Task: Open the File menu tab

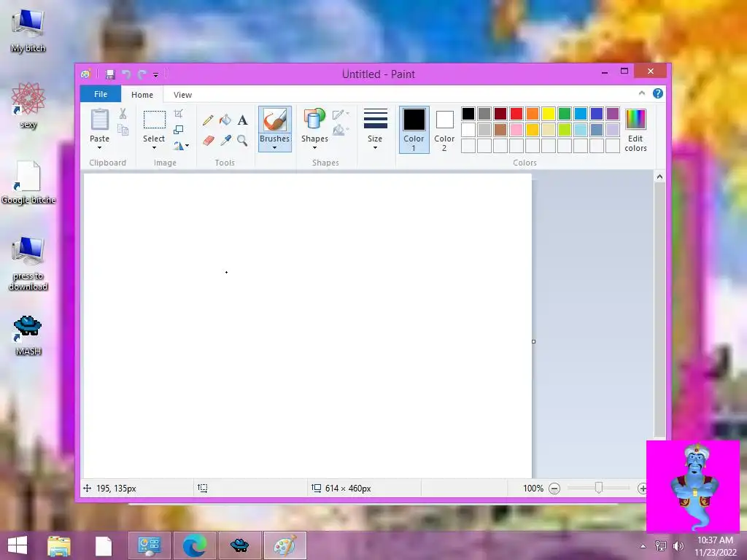Action: (101, 94)
